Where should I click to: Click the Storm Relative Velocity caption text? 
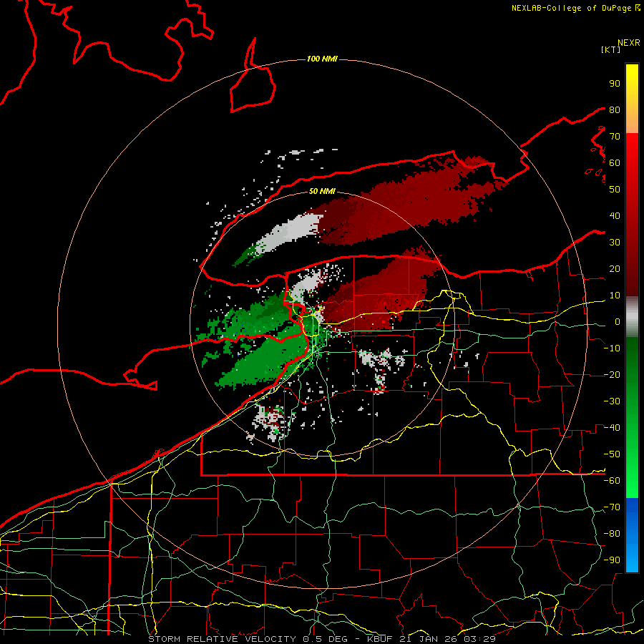[322, 639]
